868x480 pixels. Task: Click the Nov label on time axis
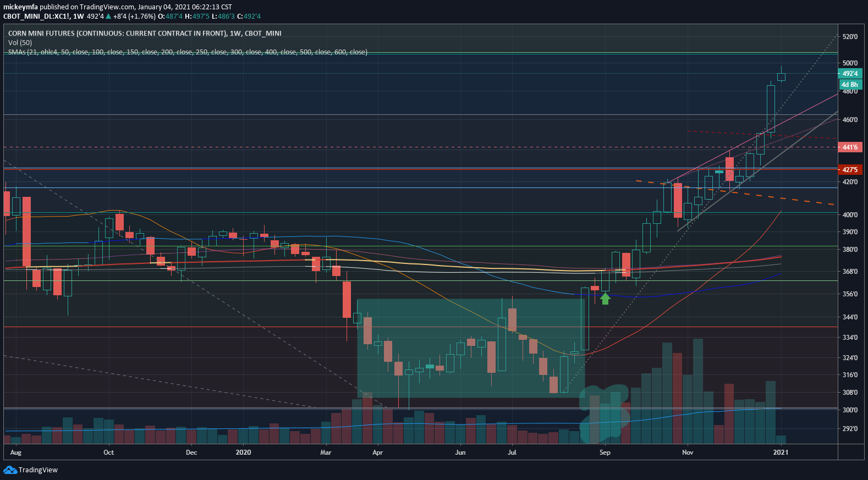click(x=688, y=453)
